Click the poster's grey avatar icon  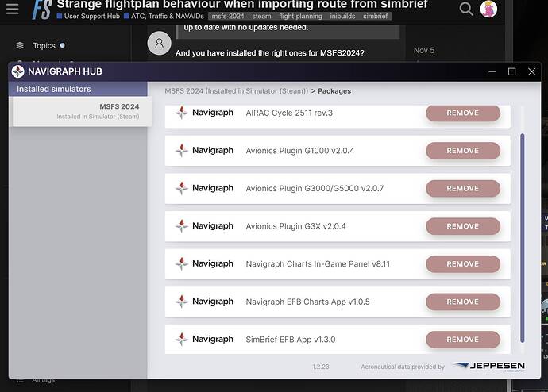[159, 43]
